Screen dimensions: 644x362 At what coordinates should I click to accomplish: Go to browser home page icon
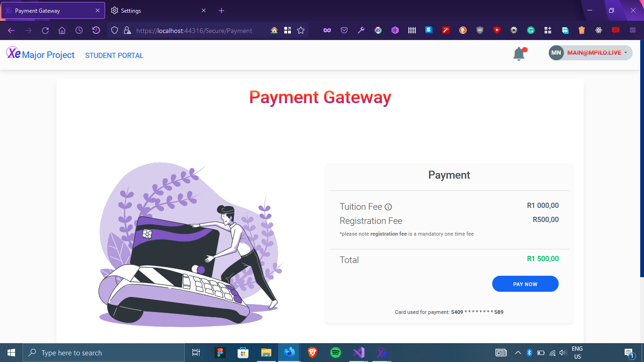[x=62, y=30]
